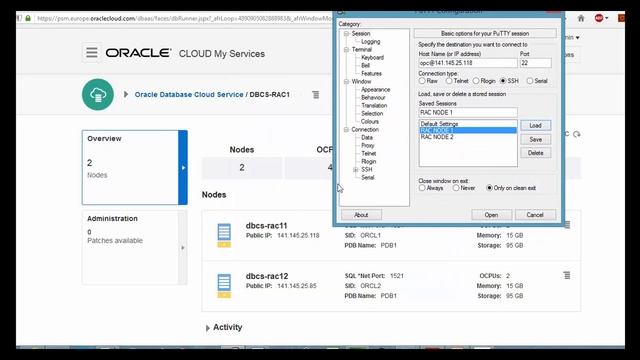
Task: Click dbcs-rac11 public IP 141.145.25.118
Action: pyautogui.click(x=298, y=236)
